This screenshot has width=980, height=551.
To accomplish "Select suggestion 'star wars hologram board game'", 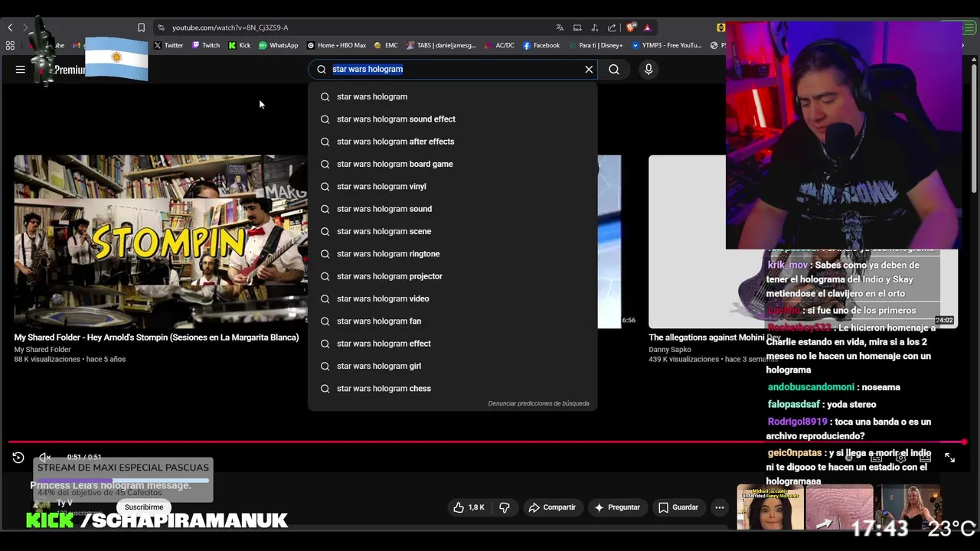I will [x=452, y=165].
